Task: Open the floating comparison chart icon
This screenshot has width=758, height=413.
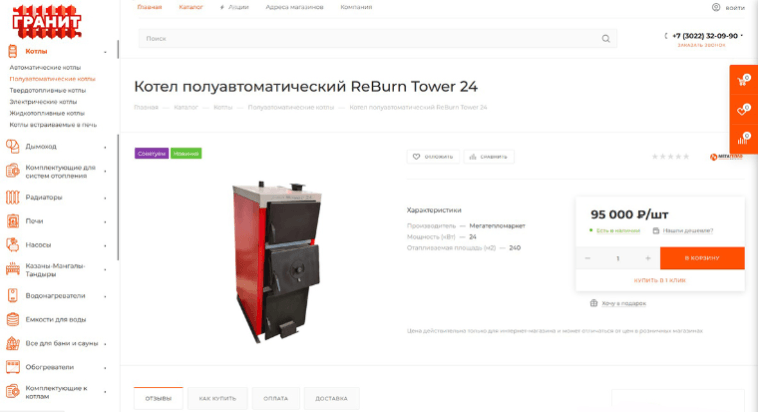Action: (x=743, y=139)
